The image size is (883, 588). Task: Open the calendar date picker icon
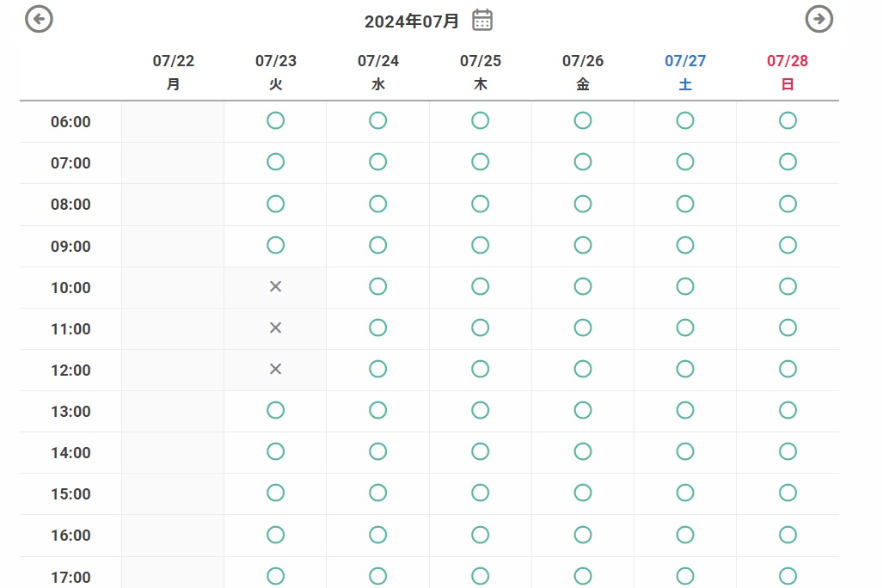pos(482,20)
